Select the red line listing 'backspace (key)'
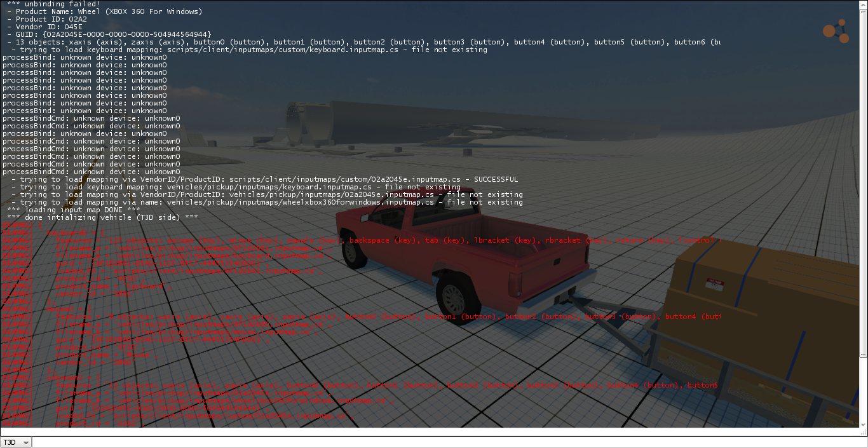Screen dimensions: 868x448 [362, 240]
